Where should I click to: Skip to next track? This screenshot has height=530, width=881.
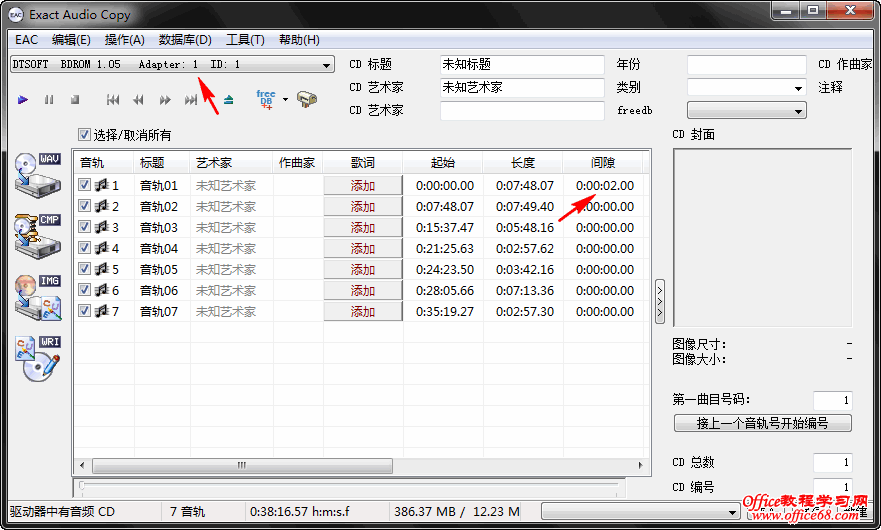coord(191,100)
